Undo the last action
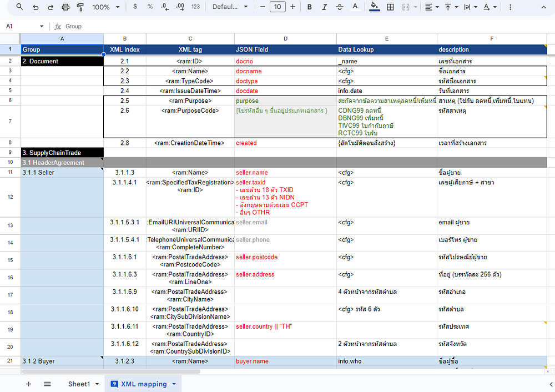This screenshot has height=392, width=555. pos(36,7)
